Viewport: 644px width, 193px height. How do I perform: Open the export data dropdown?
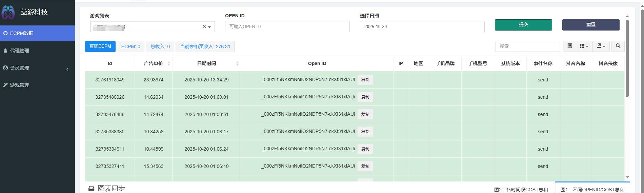point(601,46)
